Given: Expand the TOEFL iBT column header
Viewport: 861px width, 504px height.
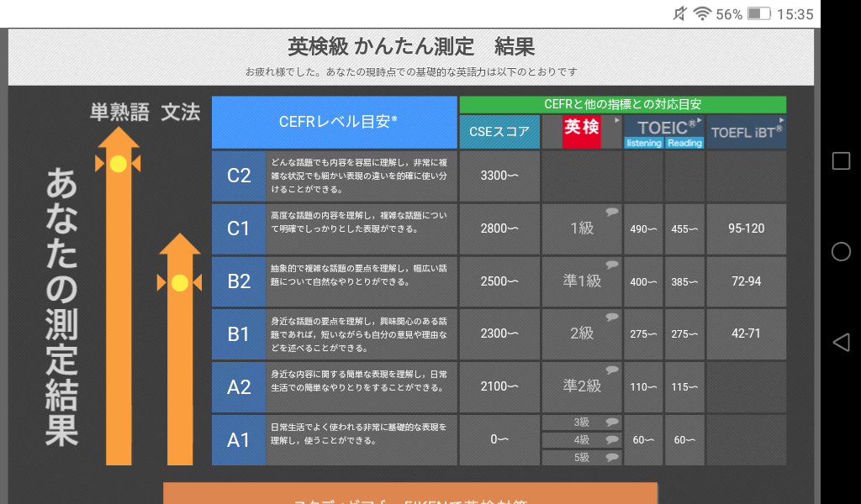Looking at the screenshot, I should coord(746,132).
